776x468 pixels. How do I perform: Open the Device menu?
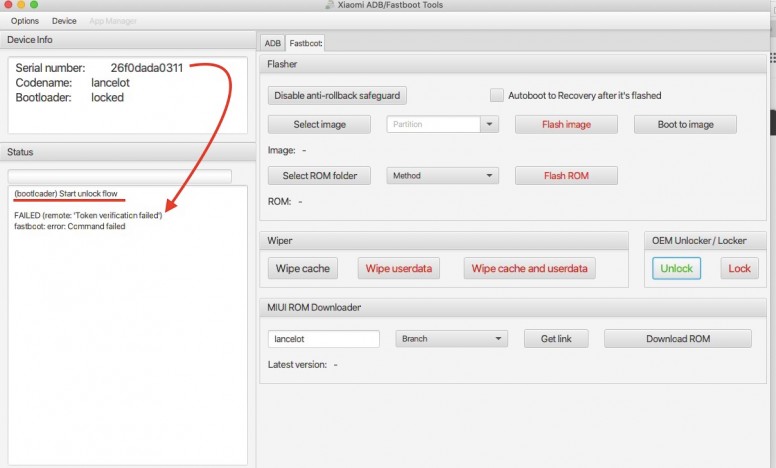(64, 21)
